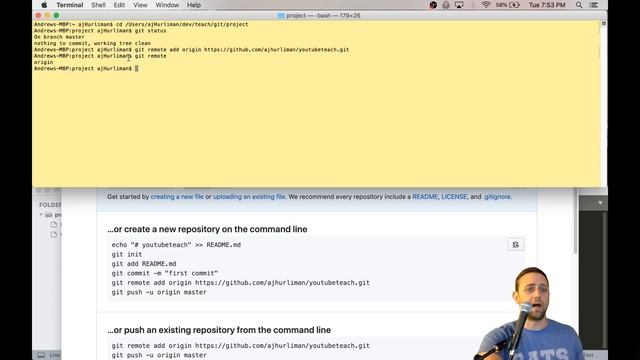
Task: Click the battery status icon
Action: coord(515,5)
